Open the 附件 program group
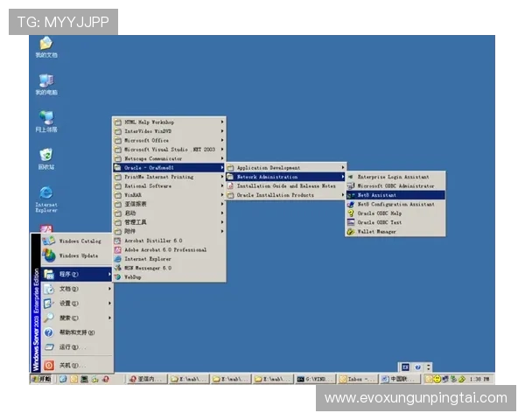The width and height of the screenshot is (525, 420). (169, 231)
